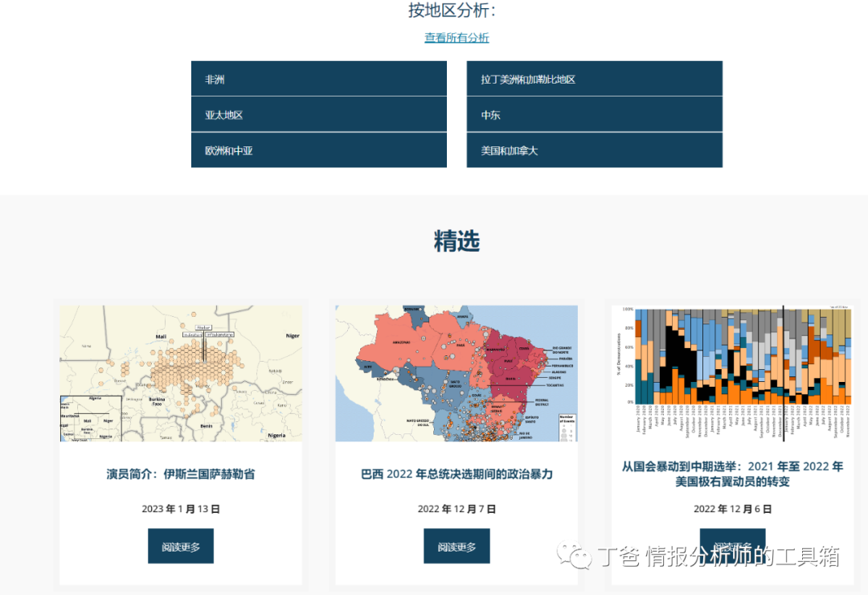Click 阅读更多 under the Brazil article
This screenshot has width=868, height=595.
[457, 546]
